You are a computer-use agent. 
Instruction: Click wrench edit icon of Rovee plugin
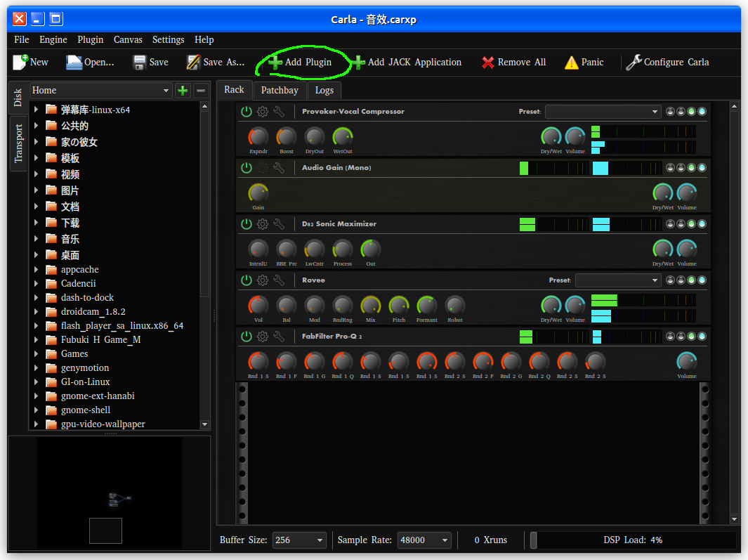pos(279,280)
